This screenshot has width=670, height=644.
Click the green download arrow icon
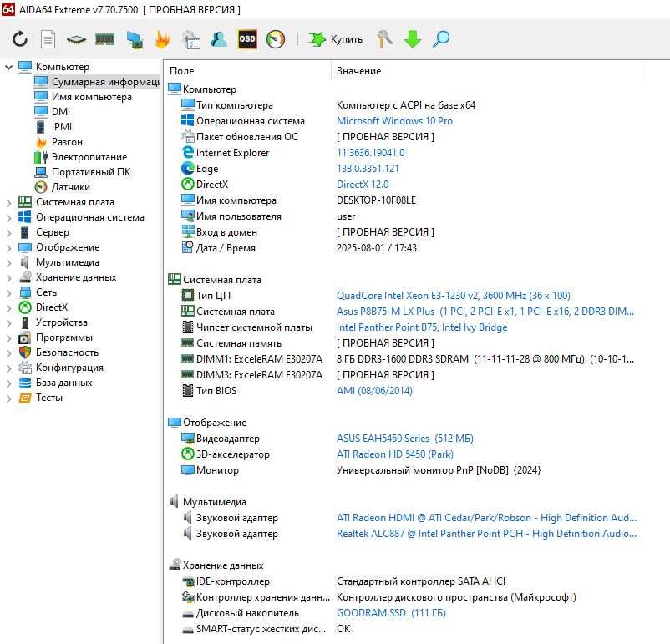click(413, 39)
